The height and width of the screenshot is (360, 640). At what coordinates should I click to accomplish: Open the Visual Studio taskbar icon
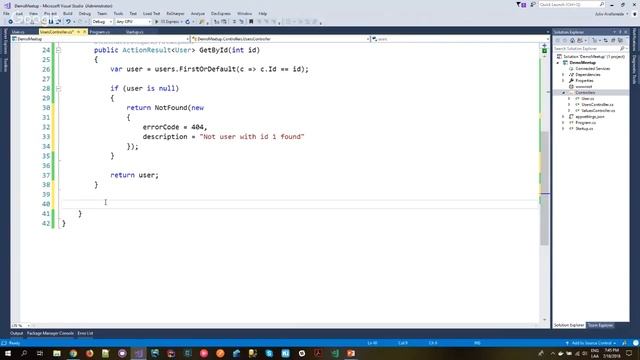[138, 353]
